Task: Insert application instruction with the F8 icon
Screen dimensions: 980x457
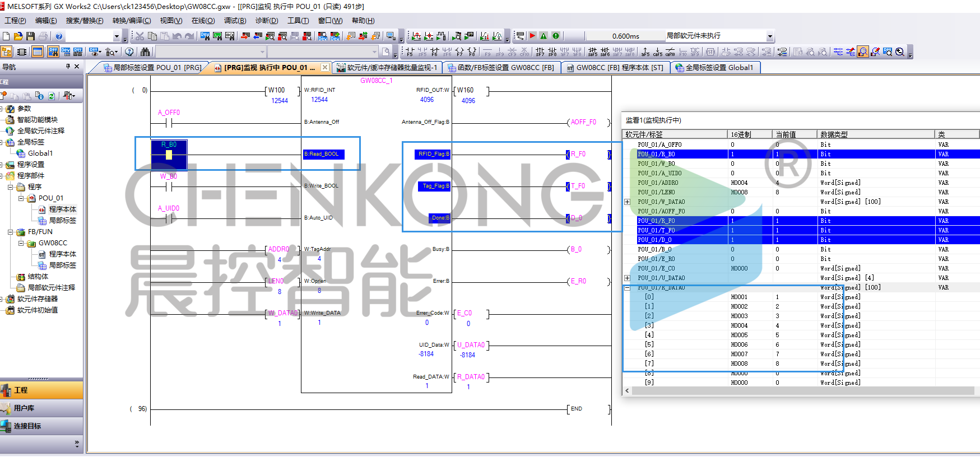Action: pyautogui.click(x=472, y=52)
